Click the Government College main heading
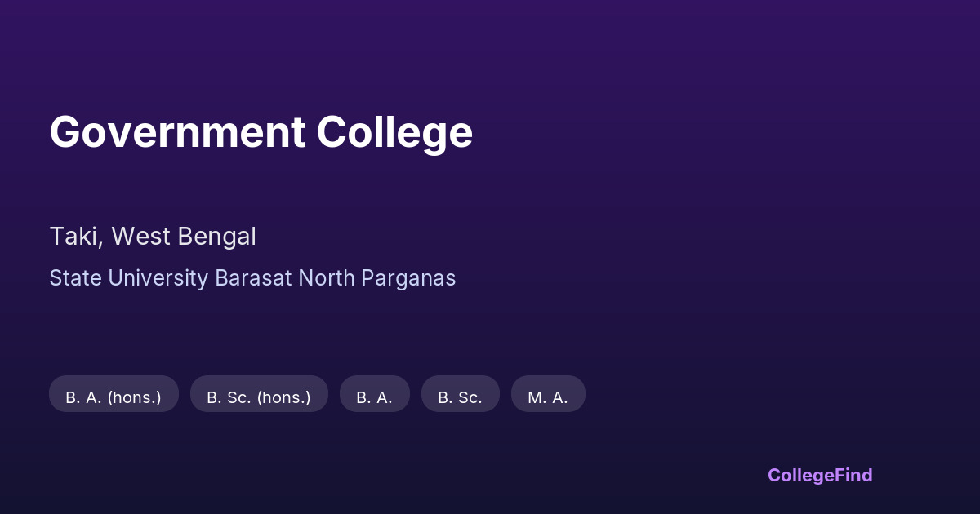 tap(261, 132)
